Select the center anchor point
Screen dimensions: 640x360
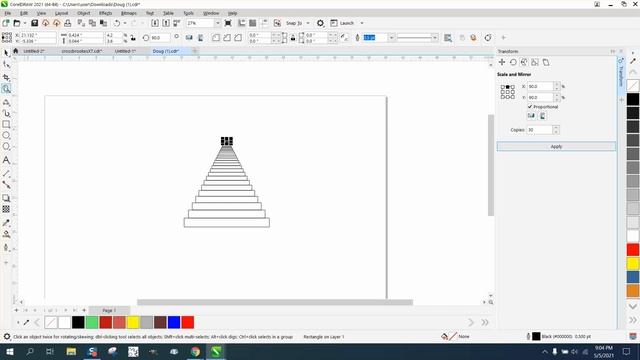tap(507, 92)
